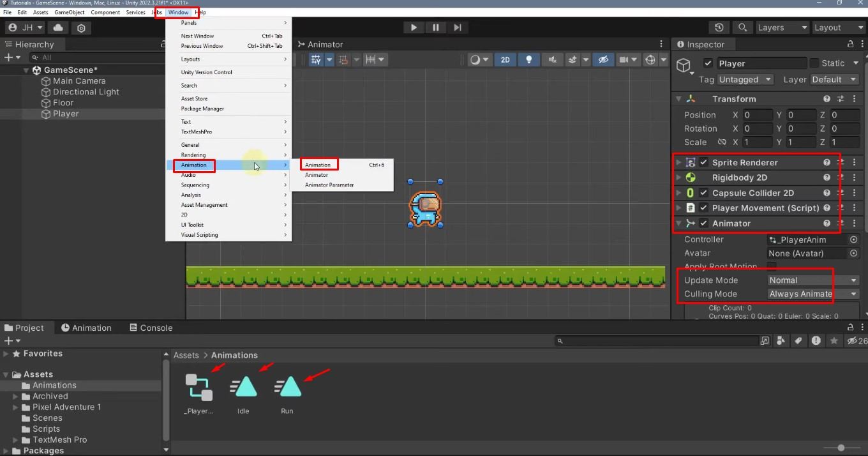868x456 pixels.
Task: Open the GameObject menu
Action: (69, 12)
